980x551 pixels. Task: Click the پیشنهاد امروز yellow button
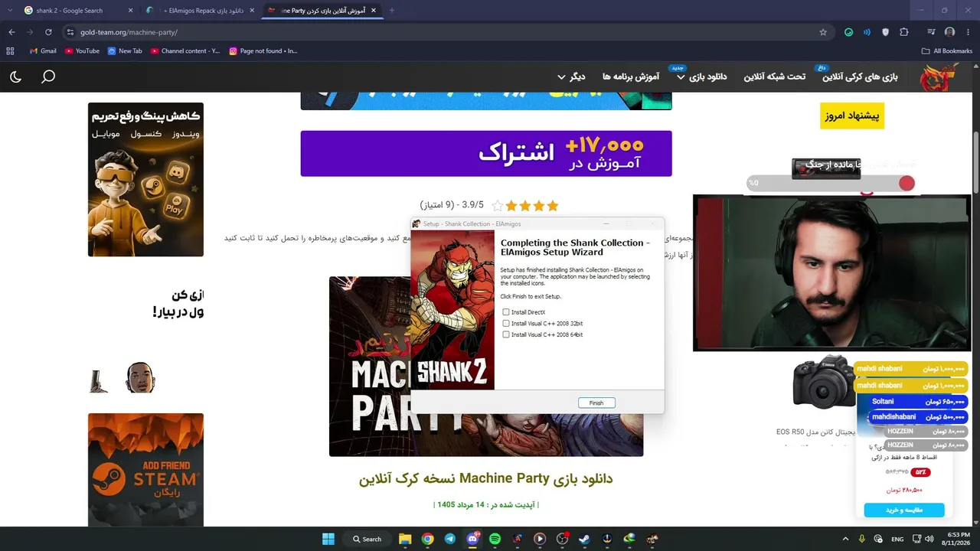(x=852, y=116)
